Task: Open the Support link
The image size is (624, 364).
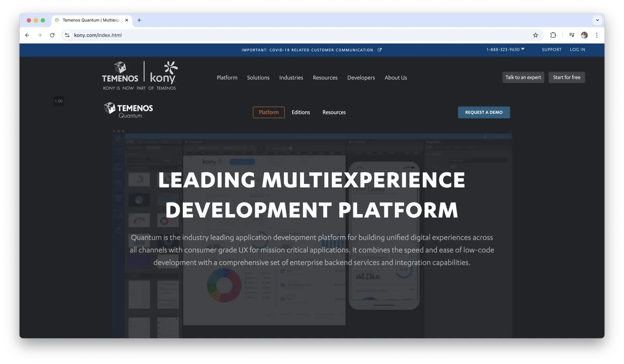Action: 551,50
